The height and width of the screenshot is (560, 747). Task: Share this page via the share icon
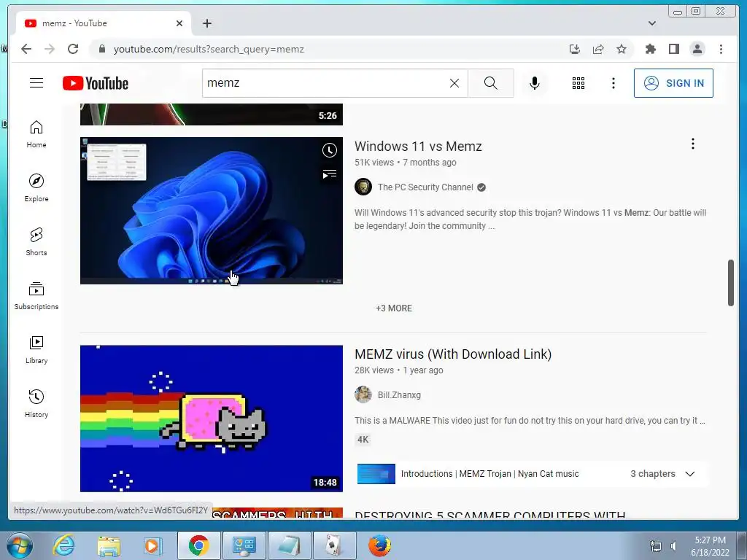(x=598, y=49)
